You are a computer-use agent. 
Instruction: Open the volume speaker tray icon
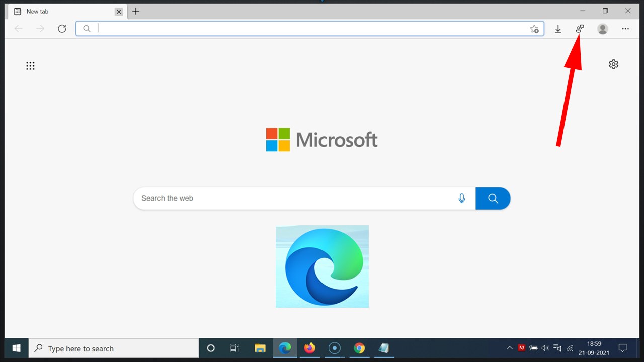tap(545, 348)
